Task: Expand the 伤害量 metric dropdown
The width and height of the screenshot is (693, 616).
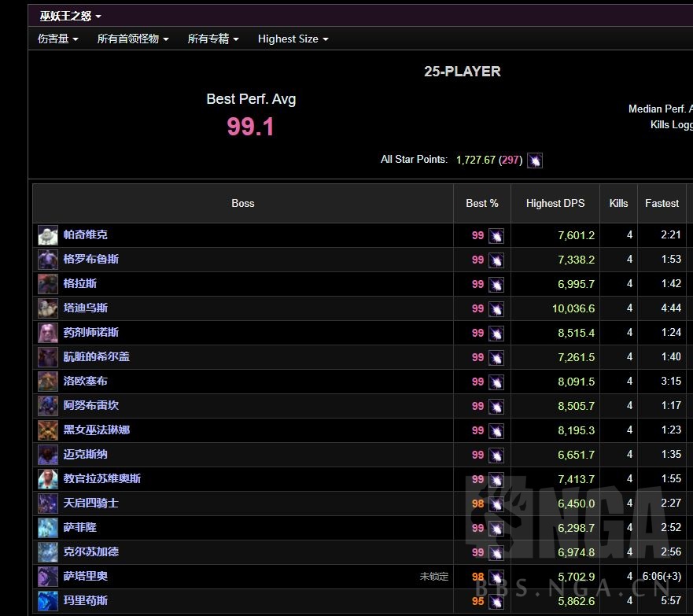Action: pyautogui.click(x=57, y=39)
